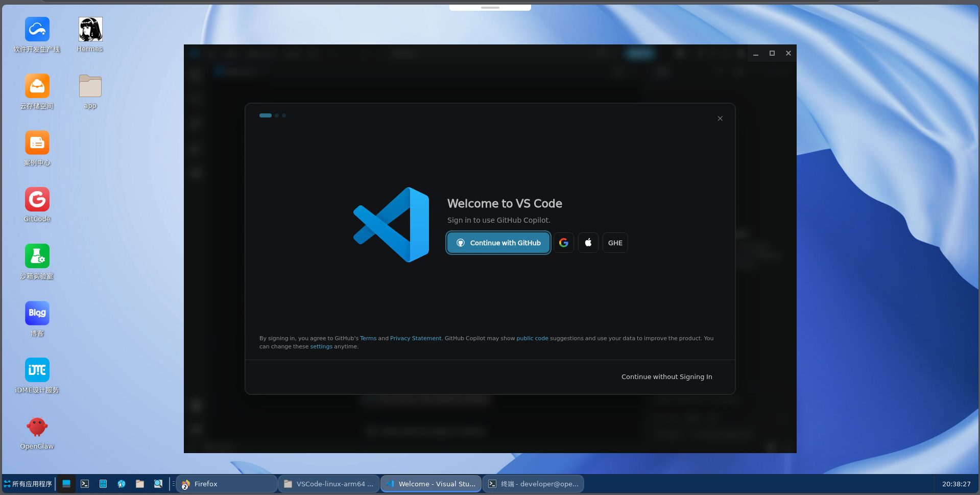Switch to the Firefox taskbar window

point(227,484)
